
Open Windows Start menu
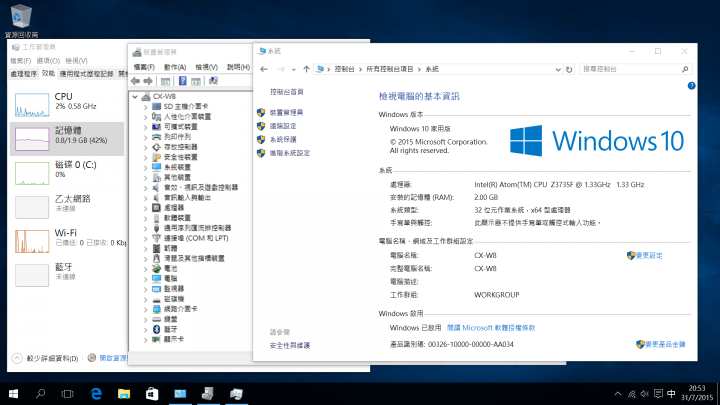coord(13,394)
